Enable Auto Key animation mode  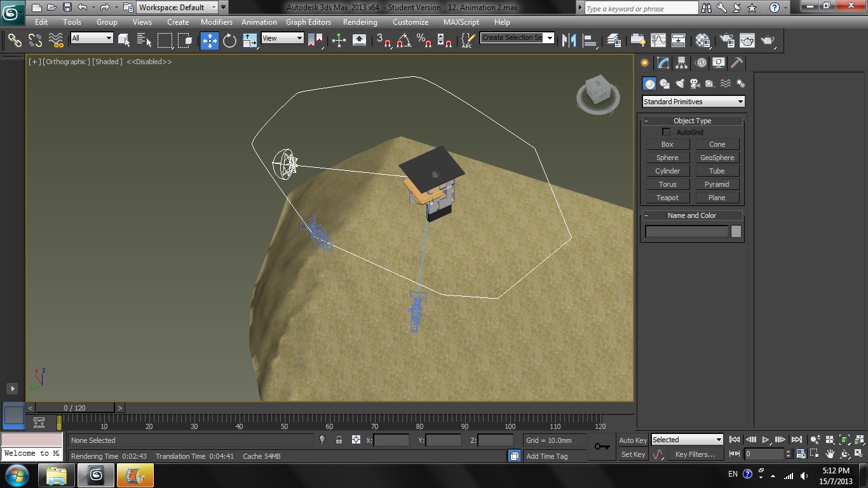click(633, 440)
